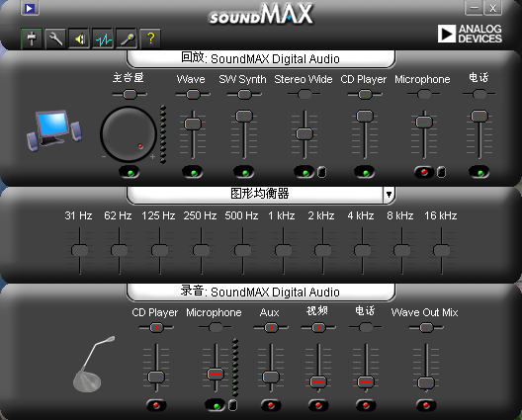
Task: Toggle the Wave playback mute button
Action: coord(193,172)
